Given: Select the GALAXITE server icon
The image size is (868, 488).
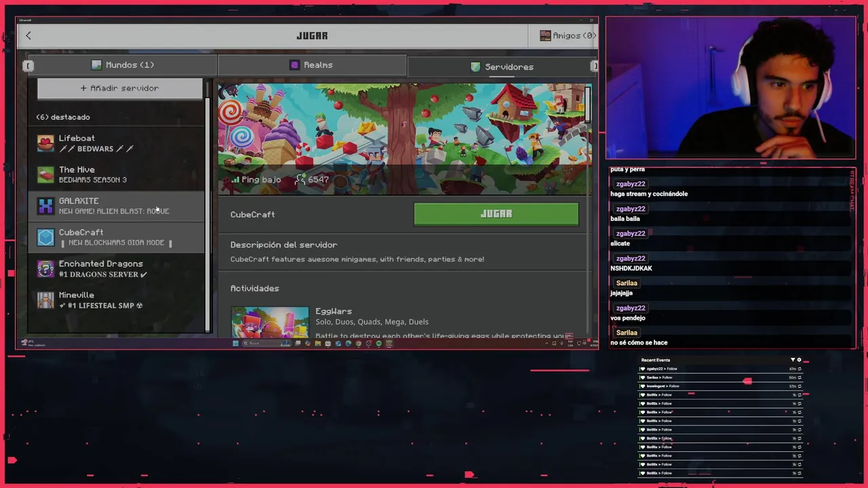Looking at the screenshot, I should coord(45,206).
